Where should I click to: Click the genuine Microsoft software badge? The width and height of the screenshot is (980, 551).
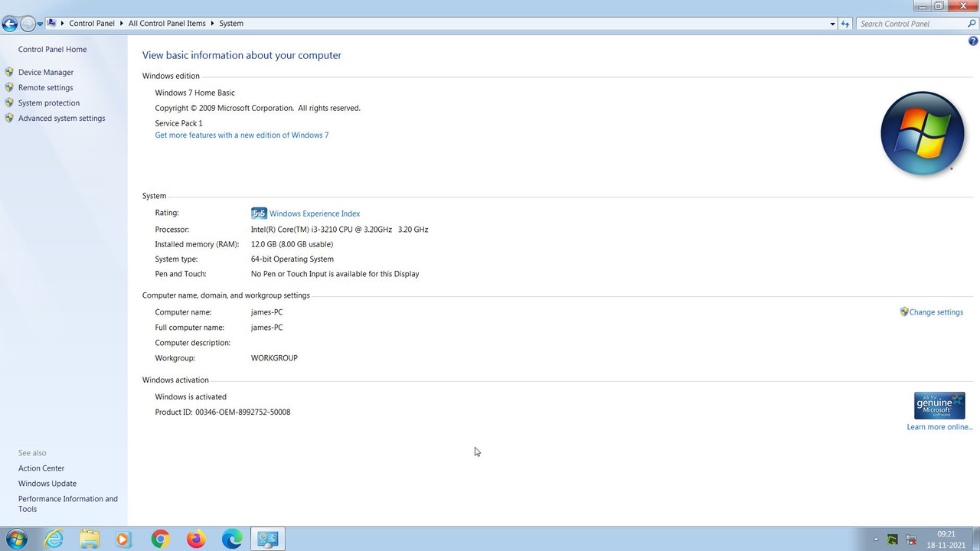(939, 406)
